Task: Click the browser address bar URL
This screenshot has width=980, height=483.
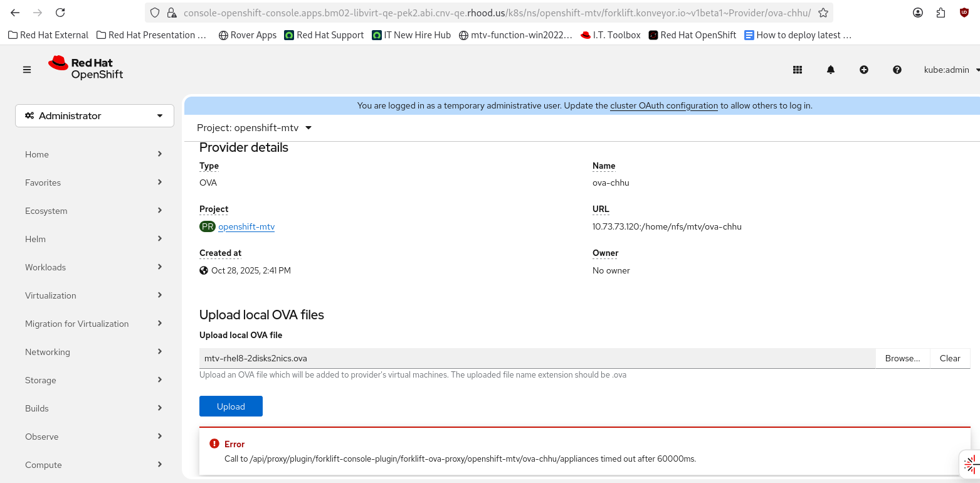Action: [497, 13]
